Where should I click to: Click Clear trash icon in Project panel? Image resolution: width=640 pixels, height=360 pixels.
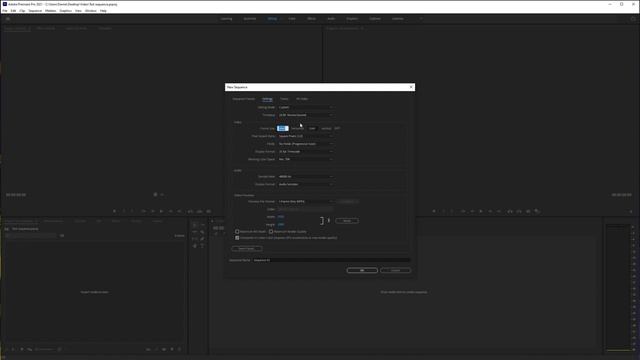(x=180, y=349)
